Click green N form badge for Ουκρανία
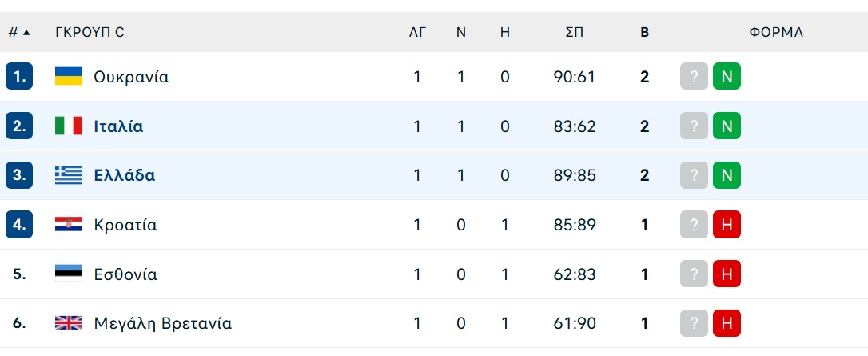This screenshot has height=356, width=868. 727,77
